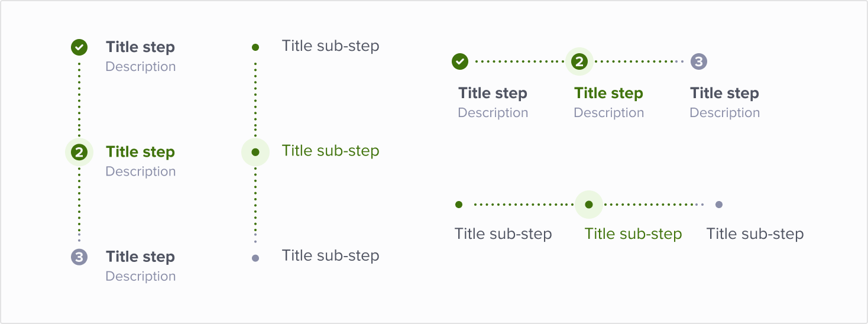Click the highlighted green dot in vertical sub-step list

point(255,153)
